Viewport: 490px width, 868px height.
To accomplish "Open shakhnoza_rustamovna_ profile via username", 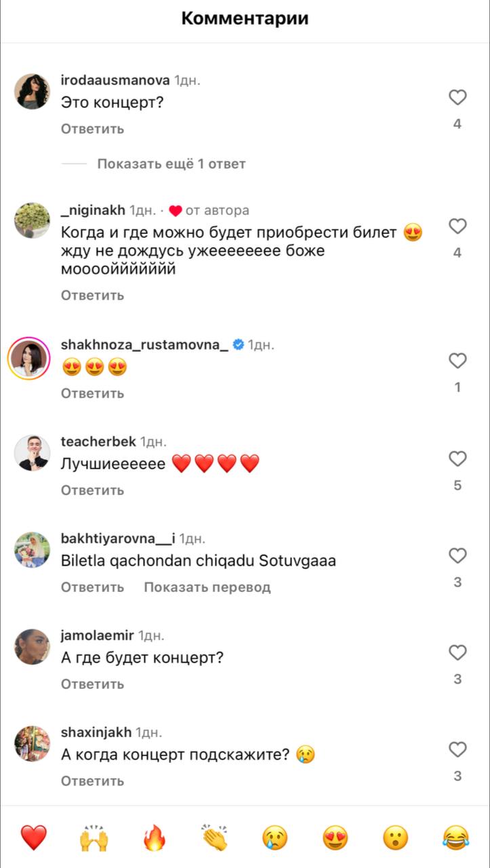I will click(145, 345).
